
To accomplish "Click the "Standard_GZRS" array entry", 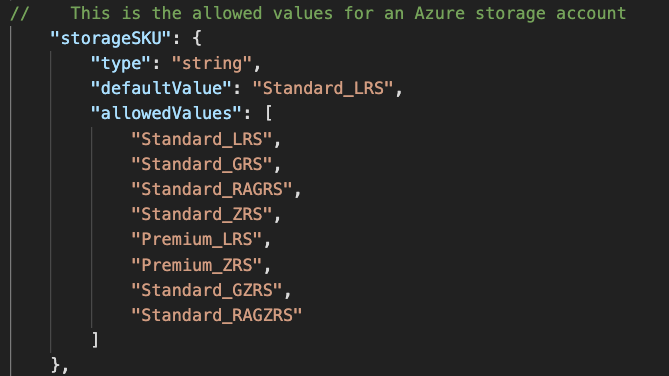I will [x=207, y=290].
